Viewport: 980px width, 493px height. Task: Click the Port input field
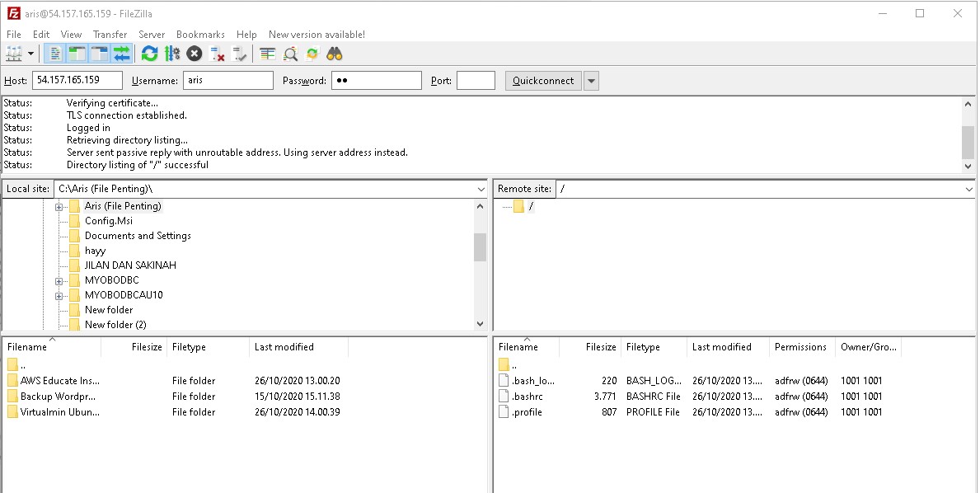coord(476,80)
